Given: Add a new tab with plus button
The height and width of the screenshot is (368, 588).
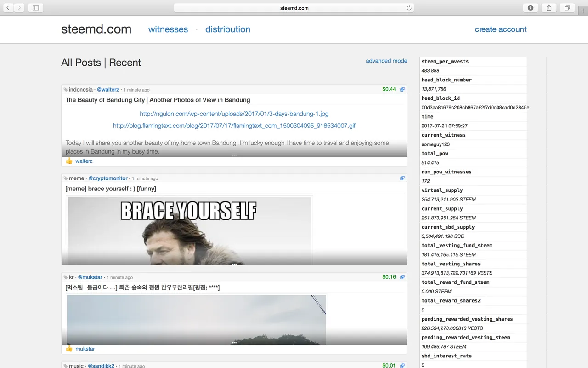Looking at the screenshot, I should (x=583, y=11).
